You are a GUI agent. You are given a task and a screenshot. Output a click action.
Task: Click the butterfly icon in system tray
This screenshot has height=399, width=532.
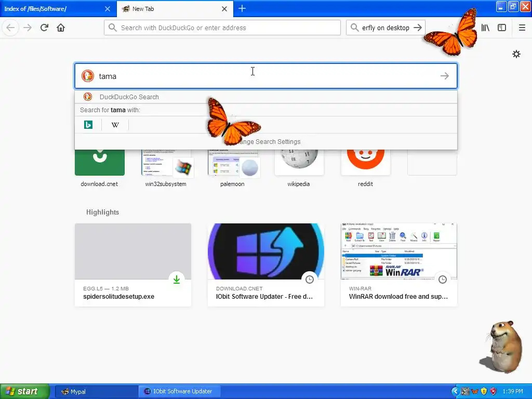tap(475, 392)
